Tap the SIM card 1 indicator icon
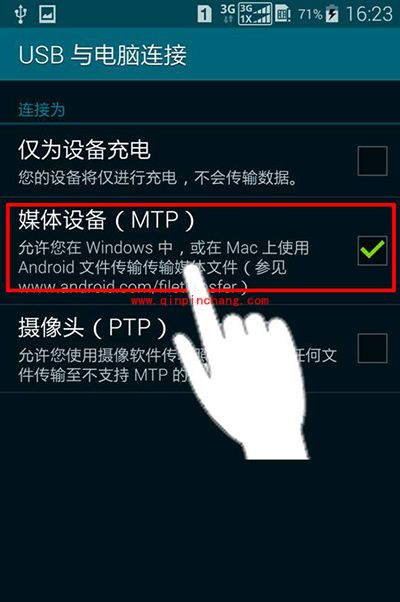The width and height of the screenshot is (400, 602). (x=205, y=15)
